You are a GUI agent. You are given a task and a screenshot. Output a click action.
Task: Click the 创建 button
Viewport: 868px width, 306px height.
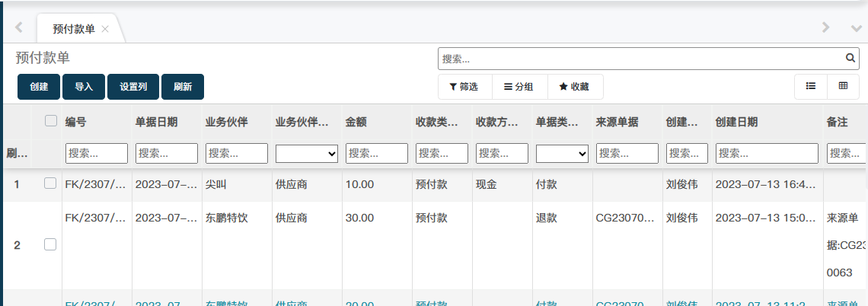pos(39,87)
